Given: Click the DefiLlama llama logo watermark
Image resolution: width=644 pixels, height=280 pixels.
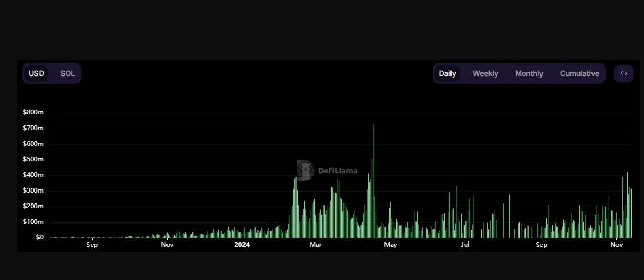Looking at the screenshot, I should pos(305,170).
